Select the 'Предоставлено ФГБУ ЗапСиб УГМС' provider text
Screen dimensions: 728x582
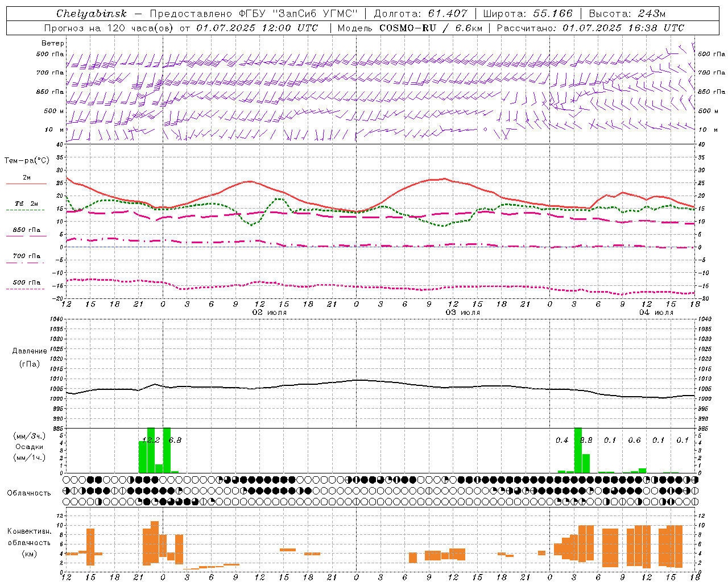point(253,14)
